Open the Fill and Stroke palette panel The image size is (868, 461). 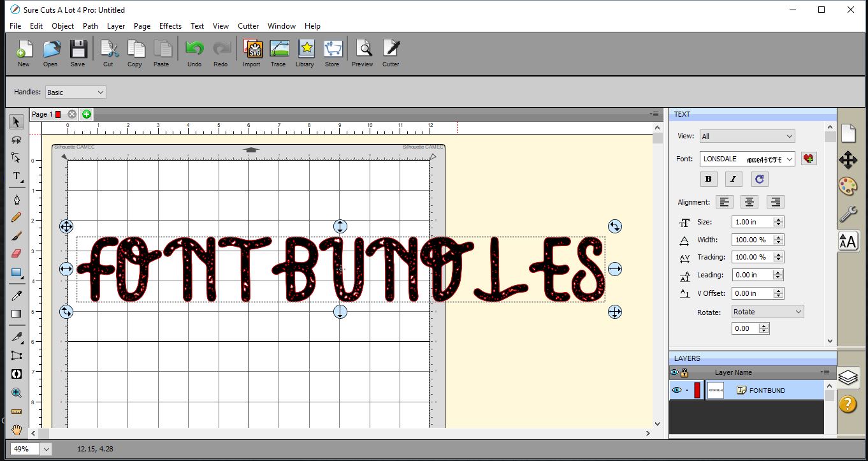pyautogui.click(x=848, y=187)
